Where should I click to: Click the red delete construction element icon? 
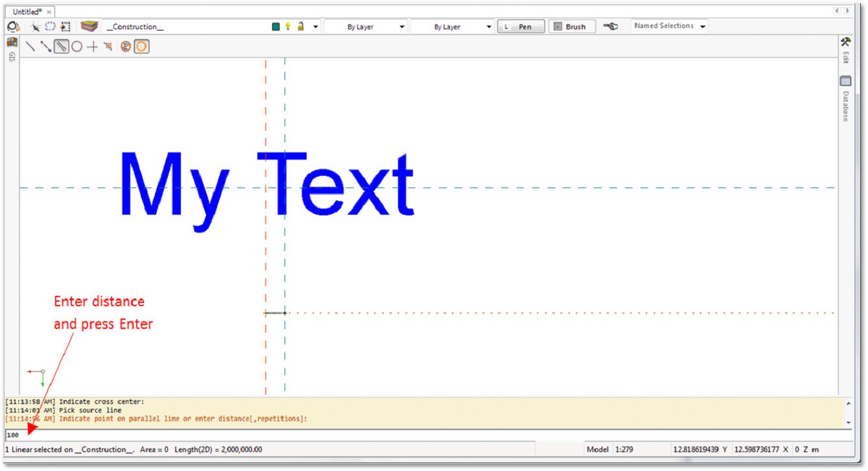(x=108, y=47)
